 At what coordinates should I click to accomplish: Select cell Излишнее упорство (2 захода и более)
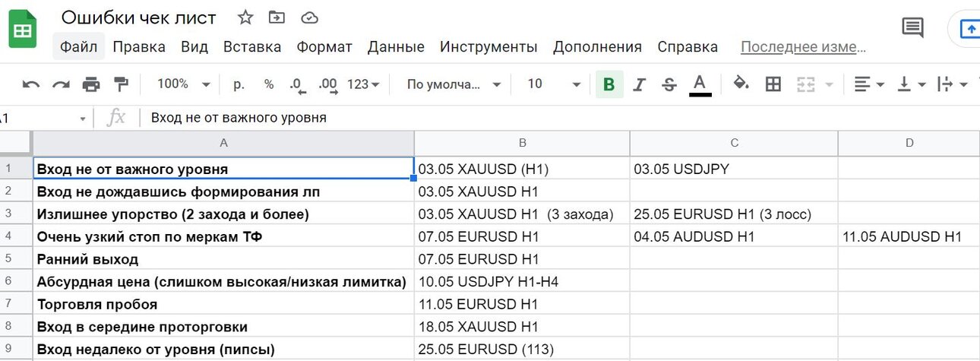coord(223,214)
